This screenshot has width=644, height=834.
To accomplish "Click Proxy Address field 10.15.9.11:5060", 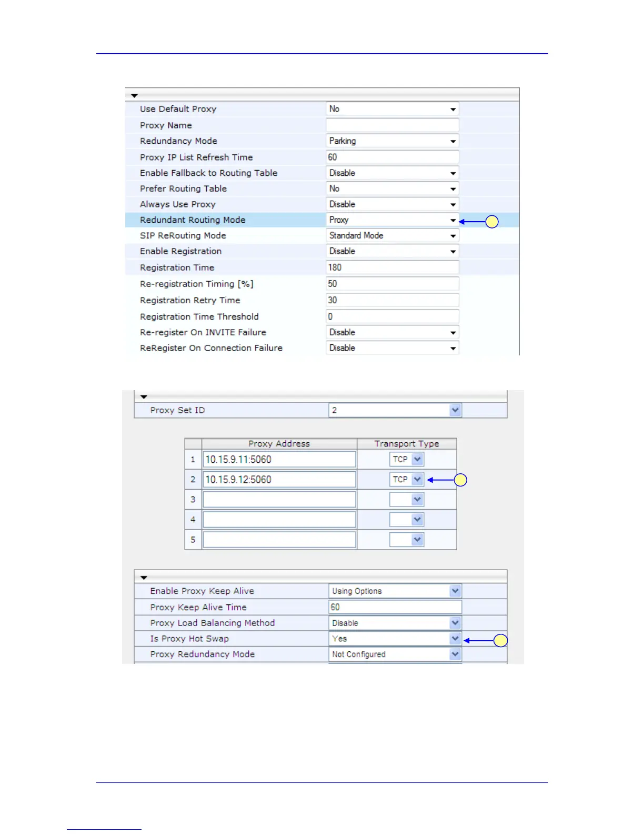I will click(x=279, y=460).
